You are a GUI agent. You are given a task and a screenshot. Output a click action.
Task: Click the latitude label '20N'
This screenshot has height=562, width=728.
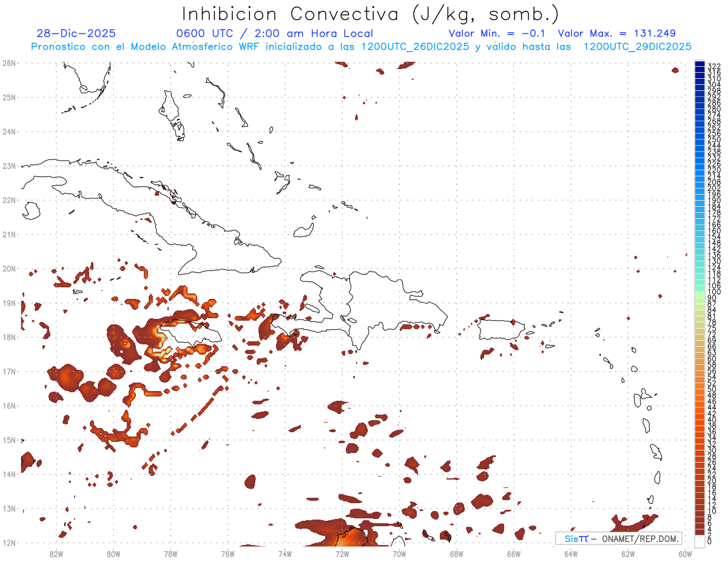[9, 269]
